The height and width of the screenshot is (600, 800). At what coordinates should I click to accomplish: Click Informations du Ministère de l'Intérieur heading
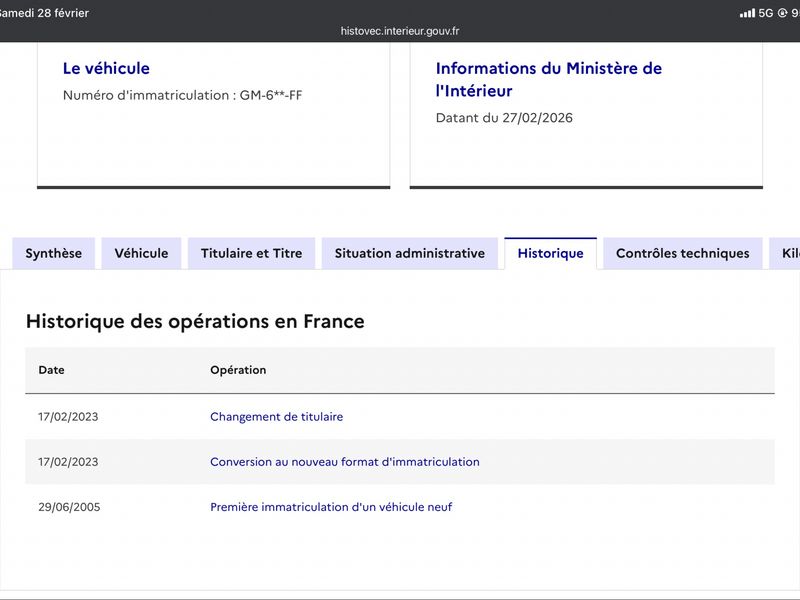coord(548,80)
